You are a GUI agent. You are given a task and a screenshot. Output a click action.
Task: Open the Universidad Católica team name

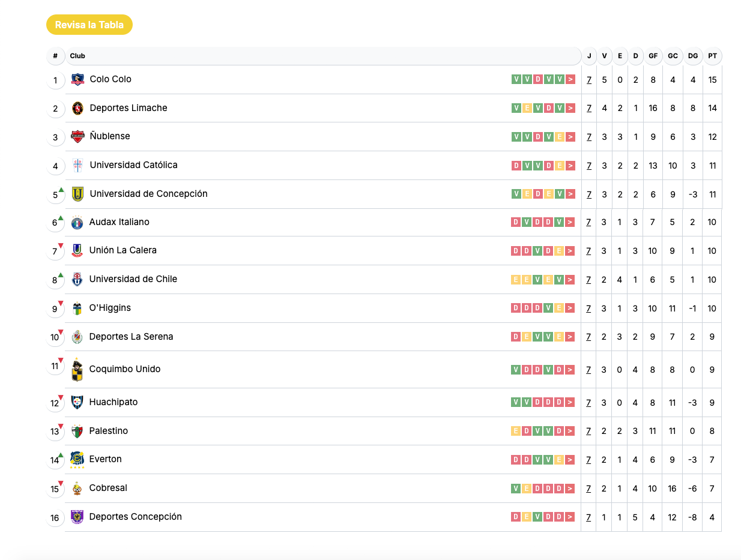coord(133,165)
